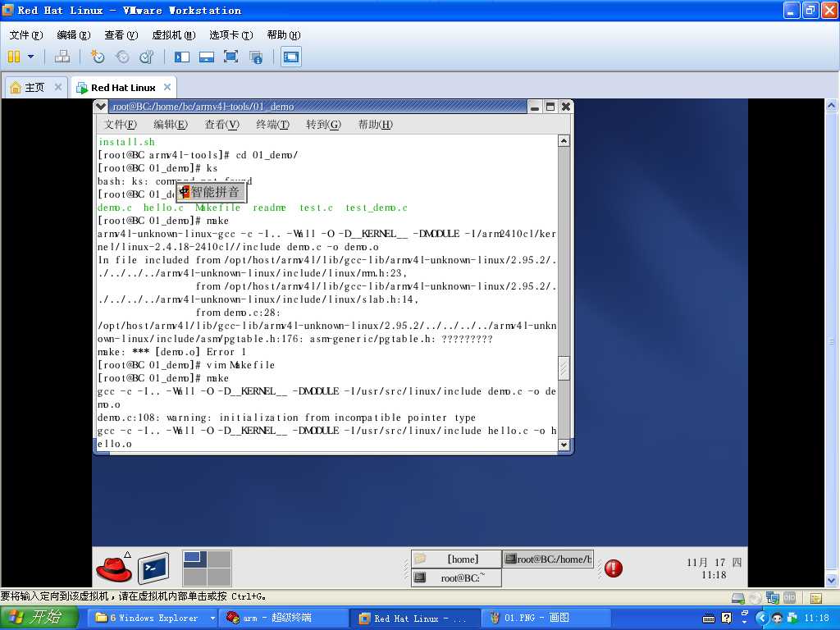The image size is (840, 630).
Task: Open the power options dropdown arrow
Action: coord(30,57)
